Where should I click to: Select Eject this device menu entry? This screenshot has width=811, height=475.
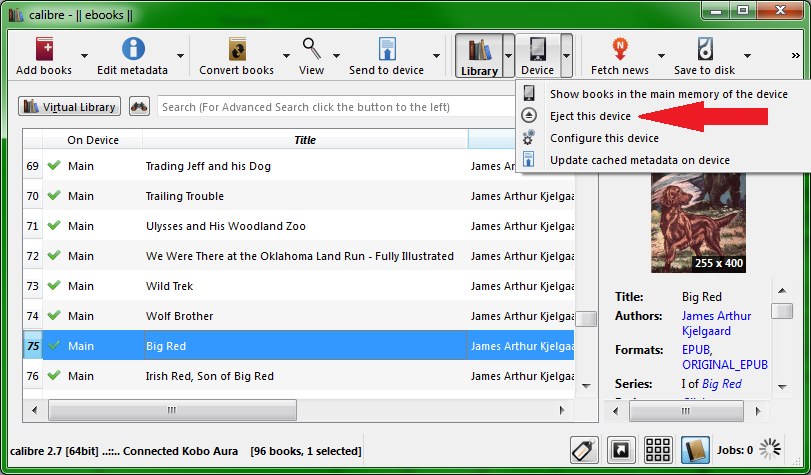[589, 116]
